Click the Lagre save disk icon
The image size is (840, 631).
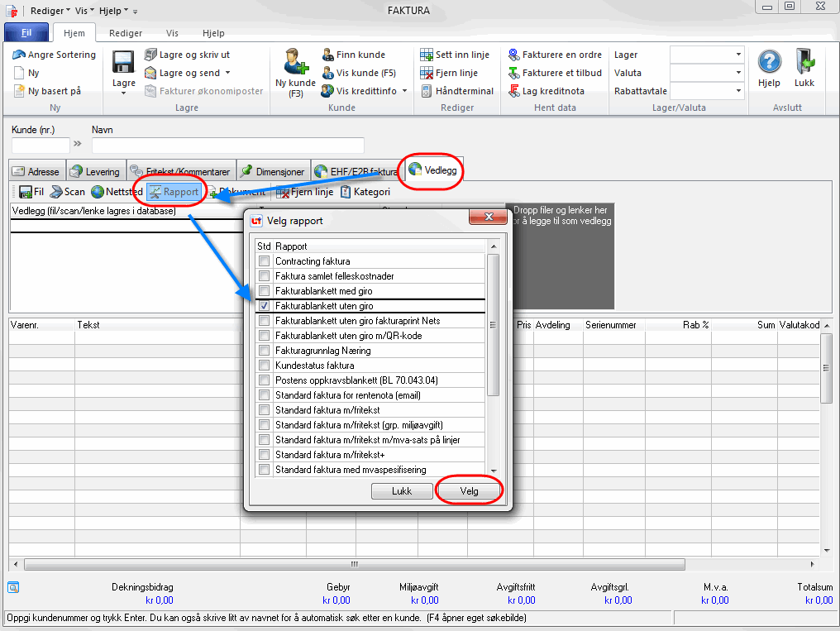coord(123,64)
